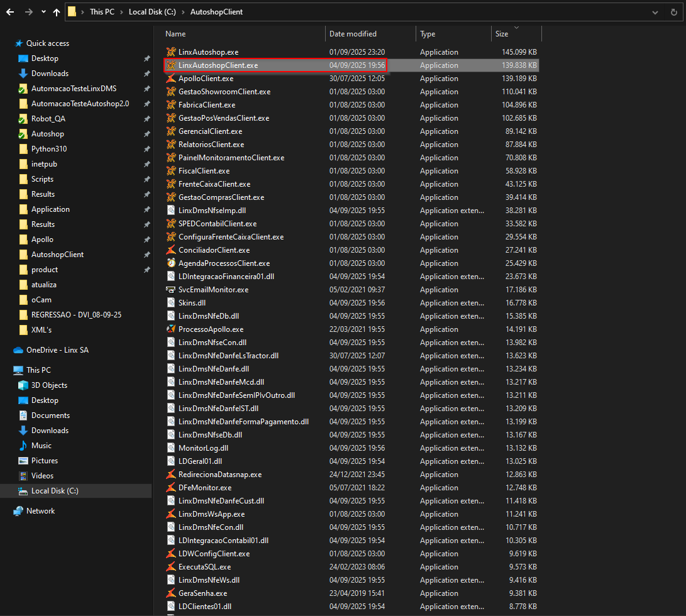Select Local Disk (C:) in navigation pane

click(55, 491)
